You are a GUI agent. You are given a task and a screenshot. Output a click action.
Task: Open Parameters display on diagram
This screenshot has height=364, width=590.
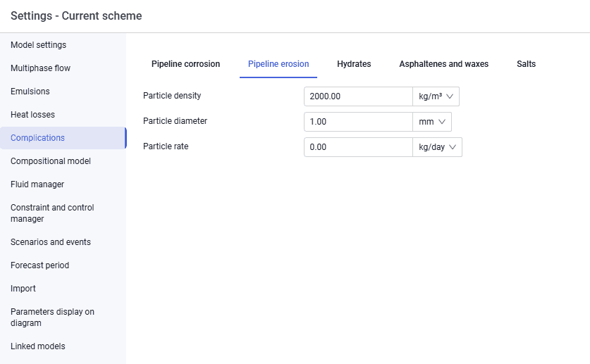click(52, 318)
